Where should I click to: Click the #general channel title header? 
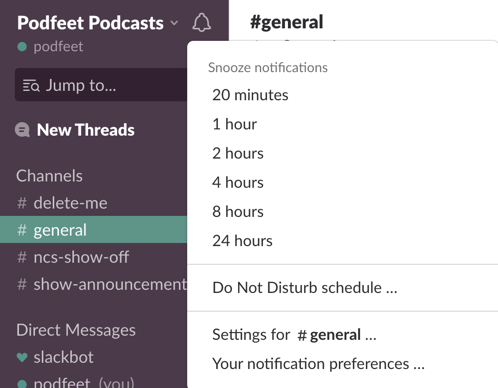point(287,22)
